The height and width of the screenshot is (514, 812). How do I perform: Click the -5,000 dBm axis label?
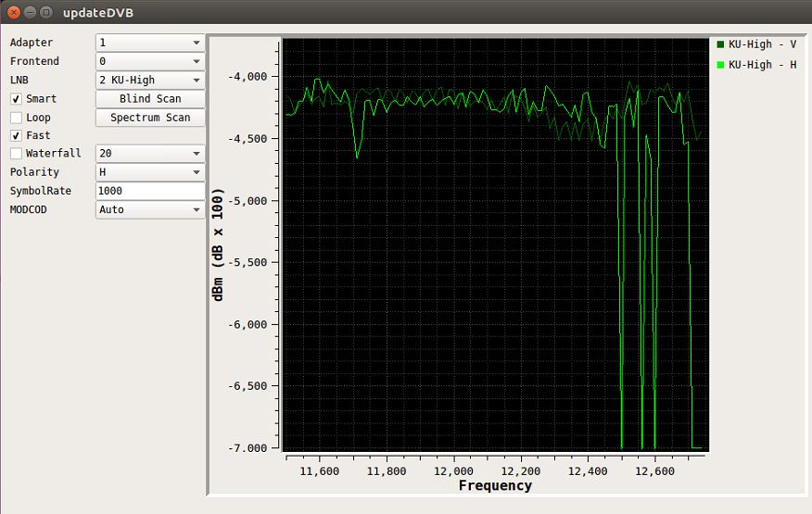[x=247, y=201]
